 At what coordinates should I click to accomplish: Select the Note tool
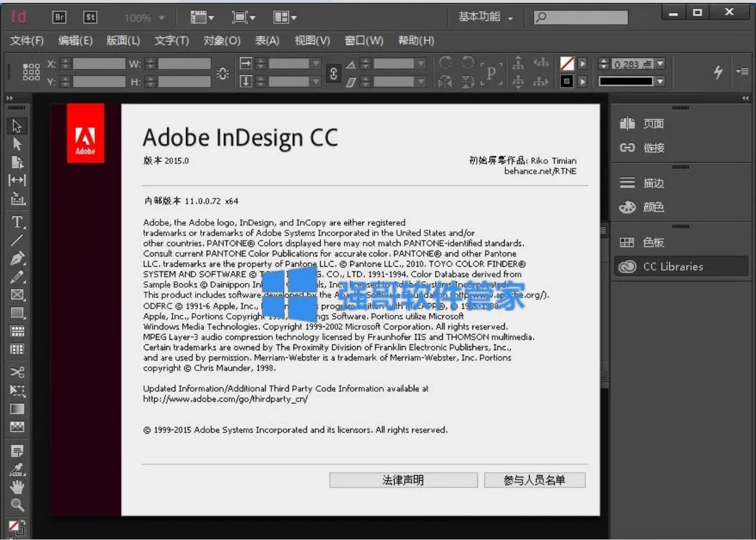[x=17, y=451]
